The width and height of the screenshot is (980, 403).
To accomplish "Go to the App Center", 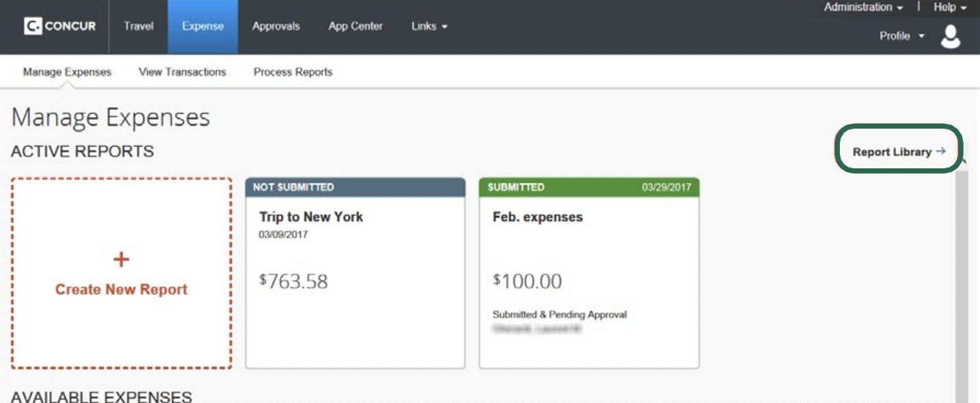I will click(x=355, y=26).
